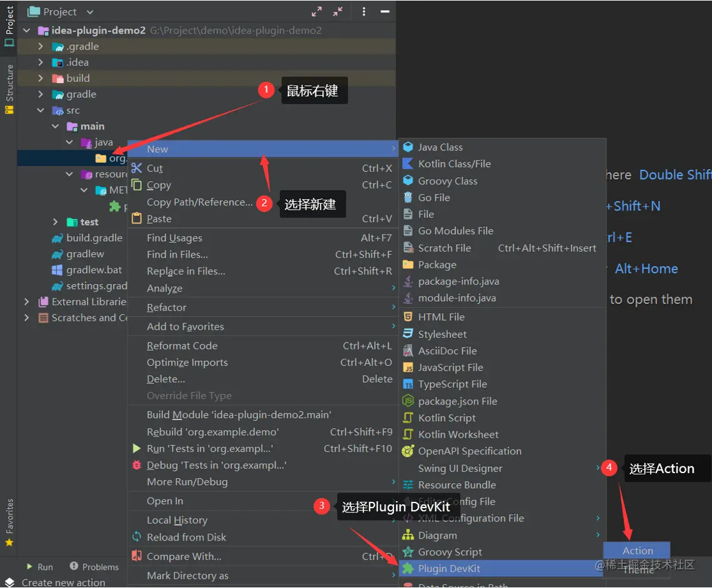Expand the gradle folder arrow
The height and width of the screenshot is (588, 712).
41,94
